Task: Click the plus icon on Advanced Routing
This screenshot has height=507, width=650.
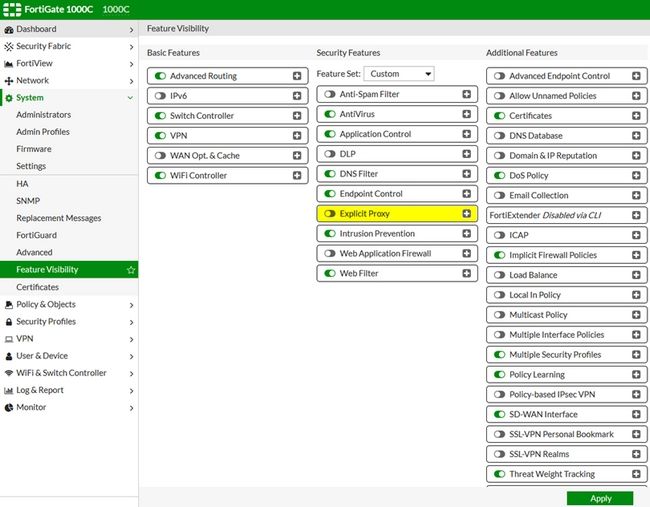Action: [297, 76]
